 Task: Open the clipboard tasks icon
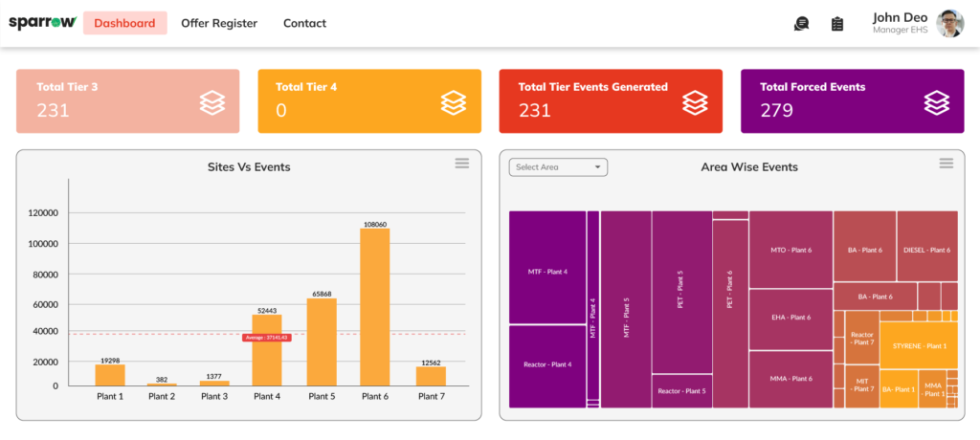tap(837, 24)
